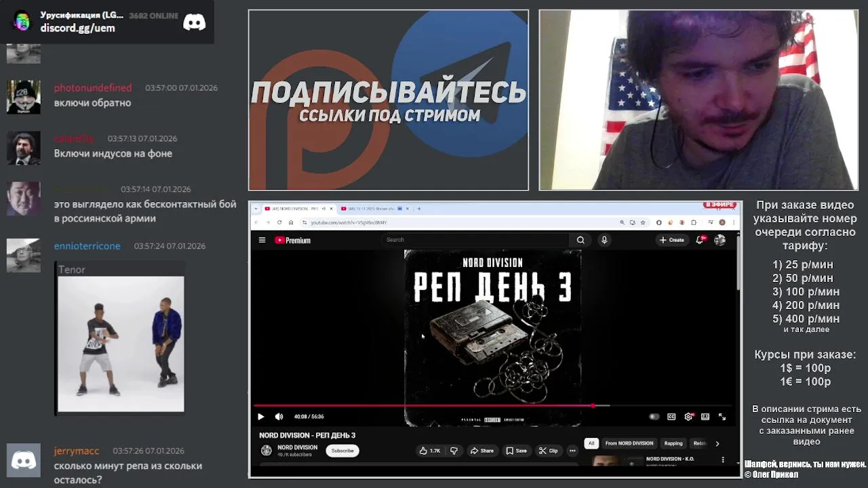Click photonundefined's chat avatar
The image size is (868, 488).
pyautogui.click(x=24, y=97)
